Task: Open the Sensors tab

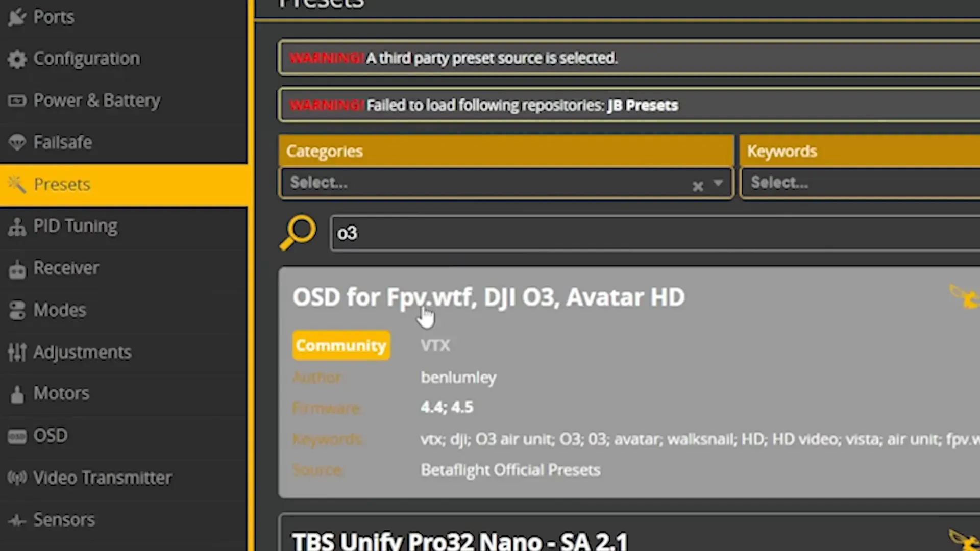Action: pyautogui.click(x=122, y=520)
